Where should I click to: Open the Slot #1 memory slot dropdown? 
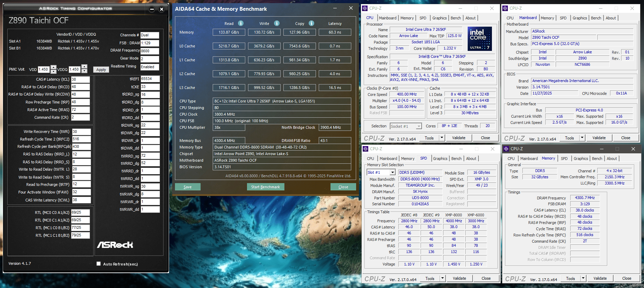[x=392, y=172]
